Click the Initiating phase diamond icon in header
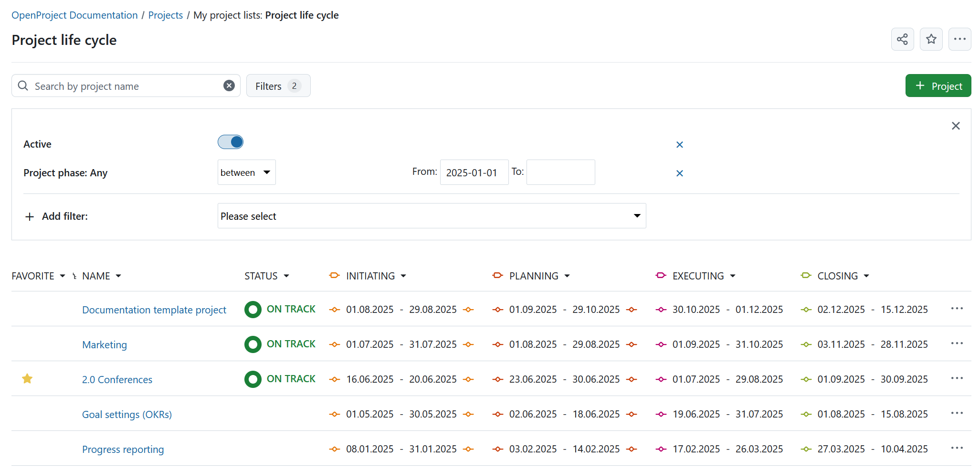Viewport: 980px width, 472px height. tap(334, 276)
